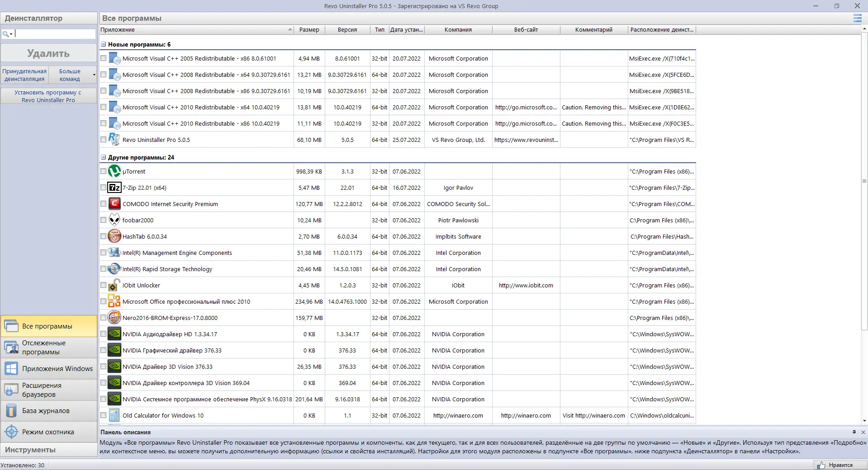This screenshot has width=868, height=470.
Task: Switch to Расширения браузеров module
Action: tap(49, 390)
